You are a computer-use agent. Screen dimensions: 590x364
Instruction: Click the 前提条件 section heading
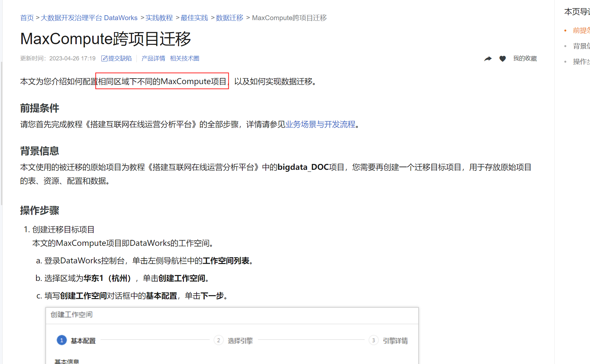pyautogui.click(x=40, y=108)
